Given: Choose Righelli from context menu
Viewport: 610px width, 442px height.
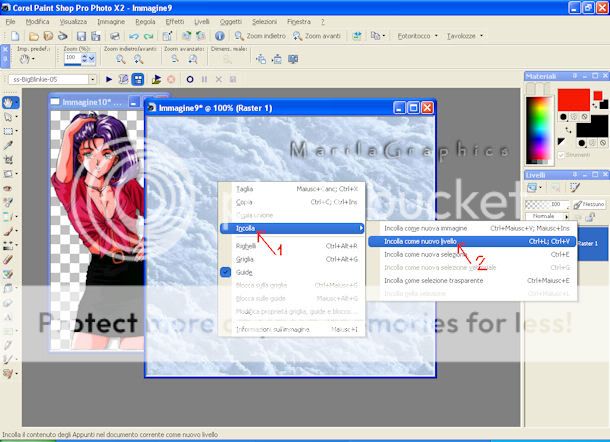Looking at the screenshot, I should click(x=292, y=246).
